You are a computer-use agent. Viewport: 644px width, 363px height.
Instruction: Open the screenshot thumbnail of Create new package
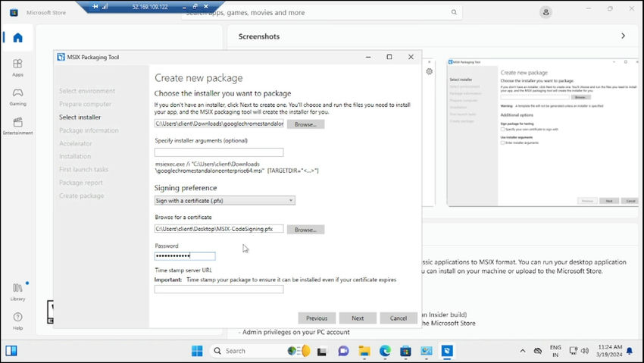pyautogui.click(x=543, y=132)
